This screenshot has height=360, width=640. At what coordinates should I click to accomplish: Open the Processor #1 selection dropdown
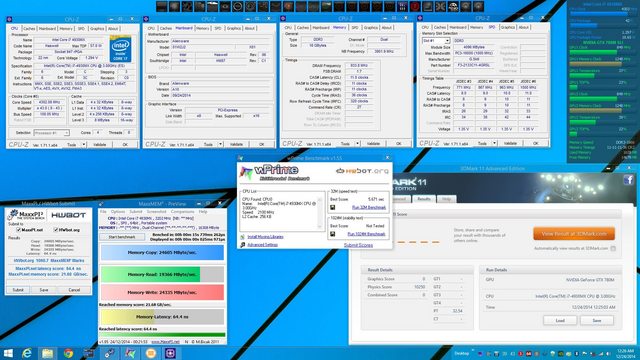pos(51,133)
